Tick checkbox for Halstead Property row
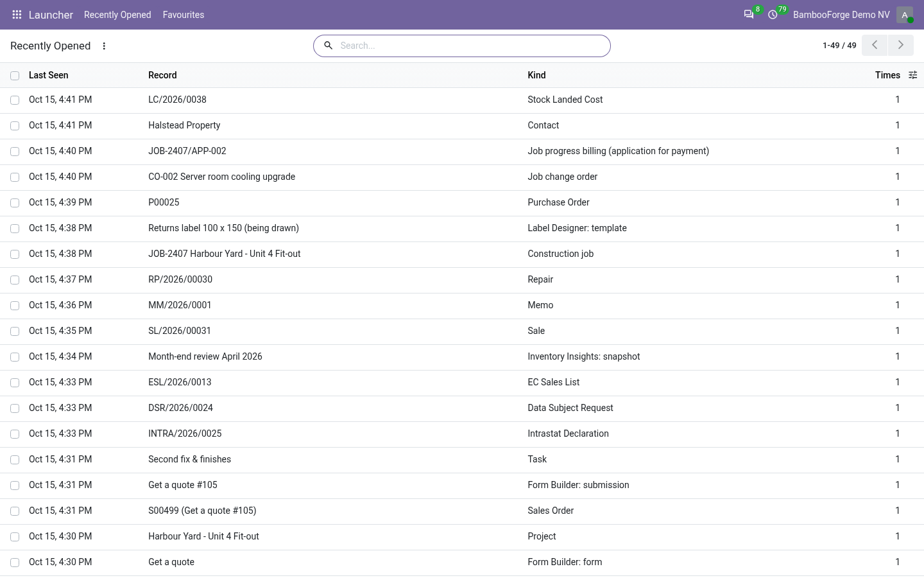The width and height of the screenshot is (924, 578). (15, 126)
